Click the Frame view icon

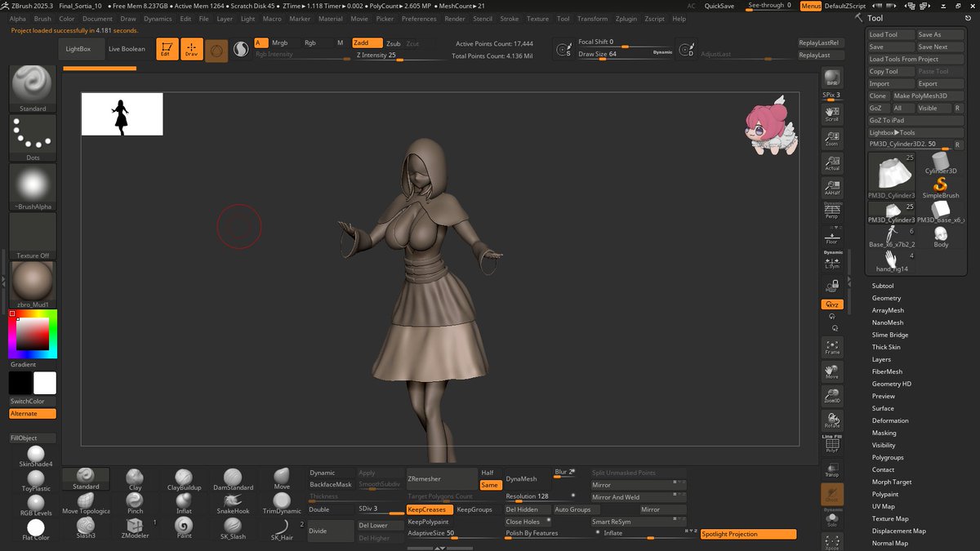click(x=832, y=346)
